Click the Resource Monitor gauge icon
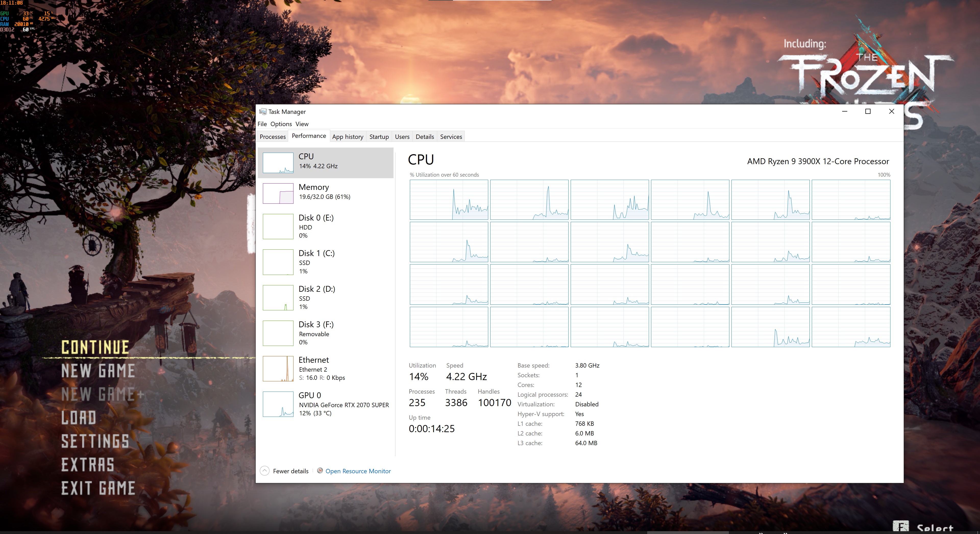The width and height of the screenshot is (980, 534). 320,470
